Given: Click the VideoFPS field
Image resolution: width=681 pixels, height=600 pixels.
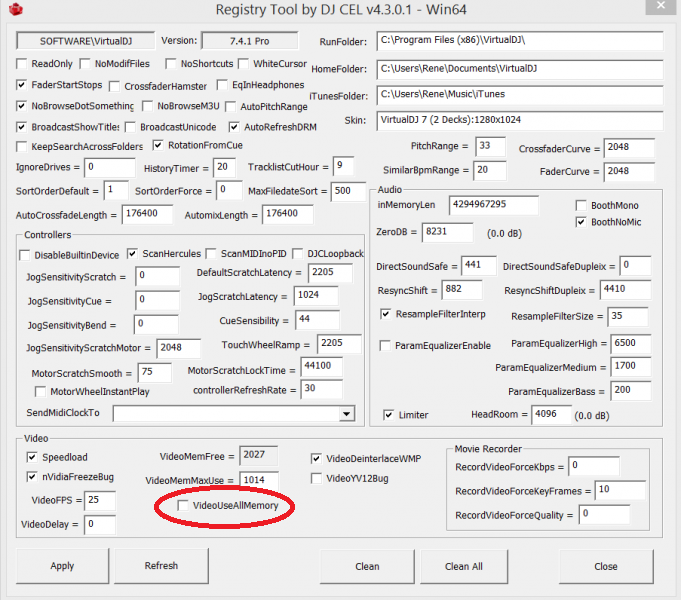Looking at the screenshot, I should pos(100,501).
